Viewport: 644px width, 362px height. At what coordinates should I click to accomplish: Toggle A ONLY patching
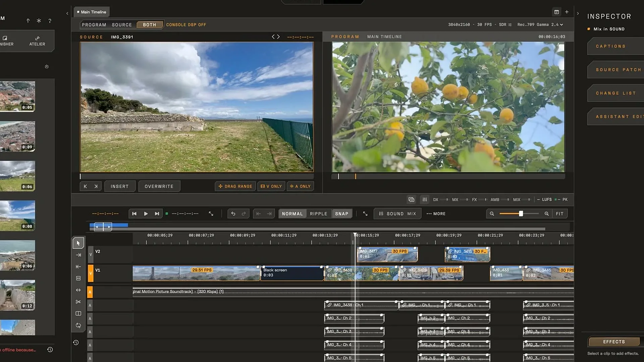click(x=300, y=186)
